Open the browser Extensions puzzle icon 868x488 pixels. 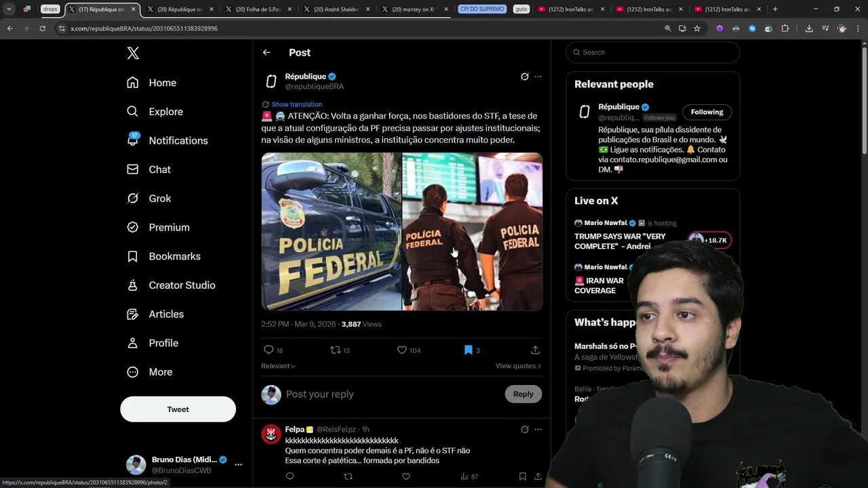click(785, 28)
